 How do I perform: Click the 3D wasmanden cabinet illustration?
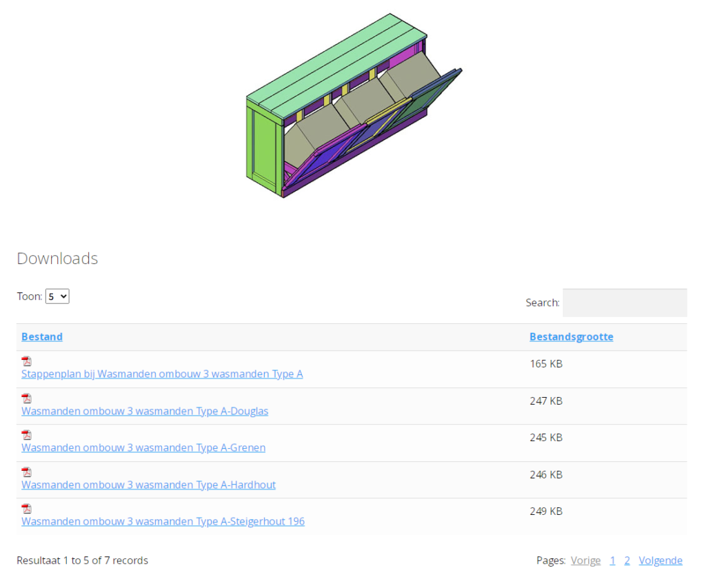click(x=354, y=105)
